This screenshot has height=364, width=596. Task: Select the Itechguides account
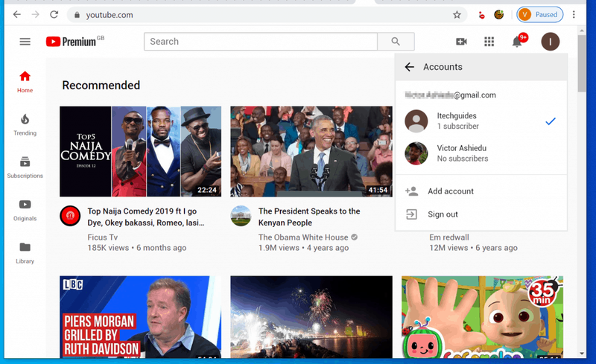(x=481, y=121)
